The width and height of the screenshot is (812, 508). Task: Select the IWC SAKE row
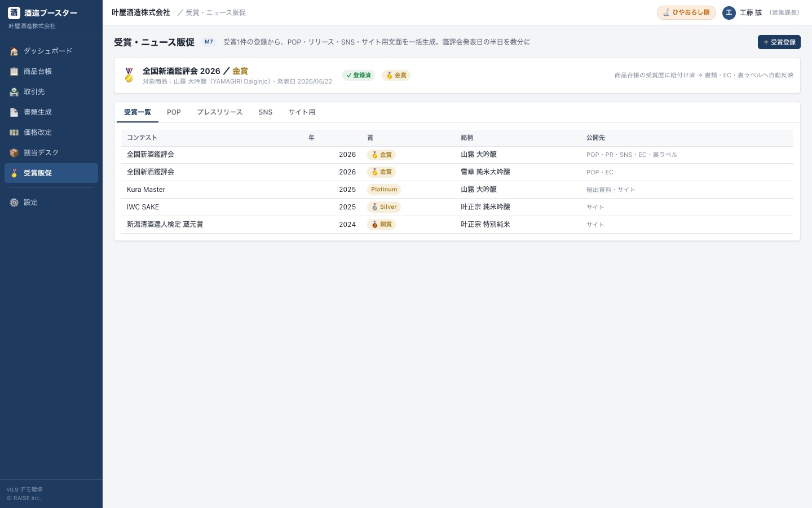click(457, 207)
